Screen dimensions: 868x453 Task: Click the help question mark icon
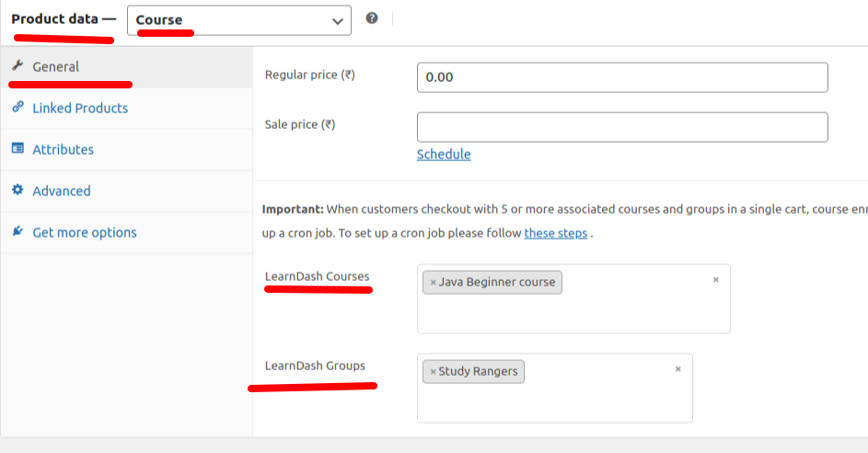[372, 18]
